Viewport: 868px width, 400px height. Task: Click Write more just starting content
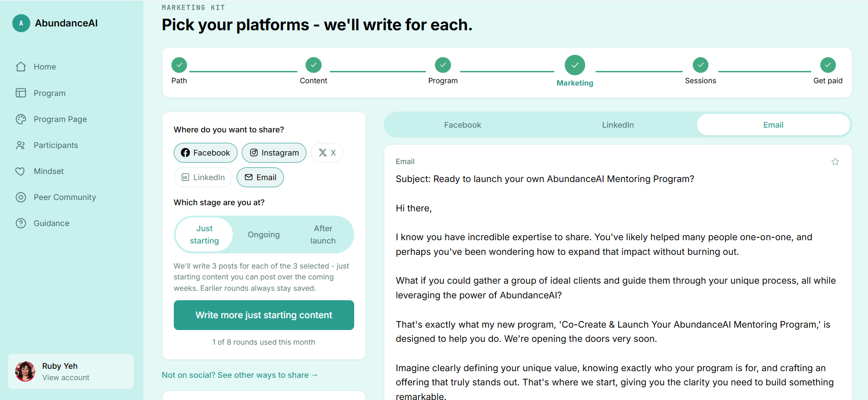tap(264, 315)
